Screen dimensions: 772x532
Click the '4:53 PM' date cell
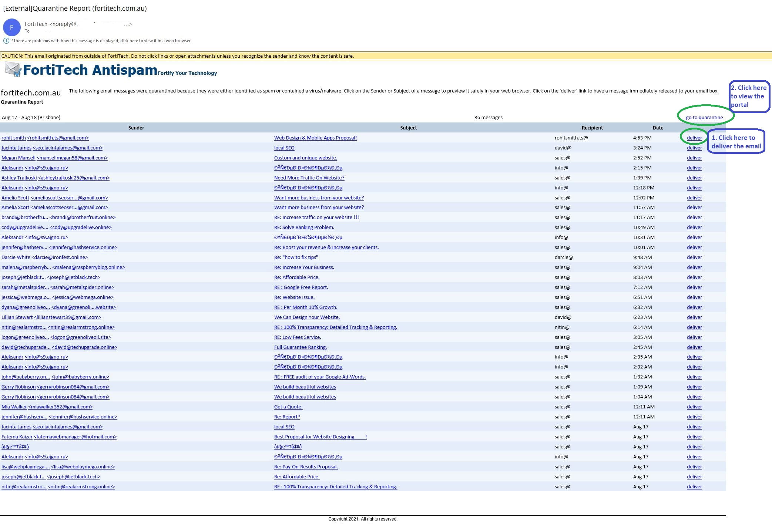pos(642,138)
